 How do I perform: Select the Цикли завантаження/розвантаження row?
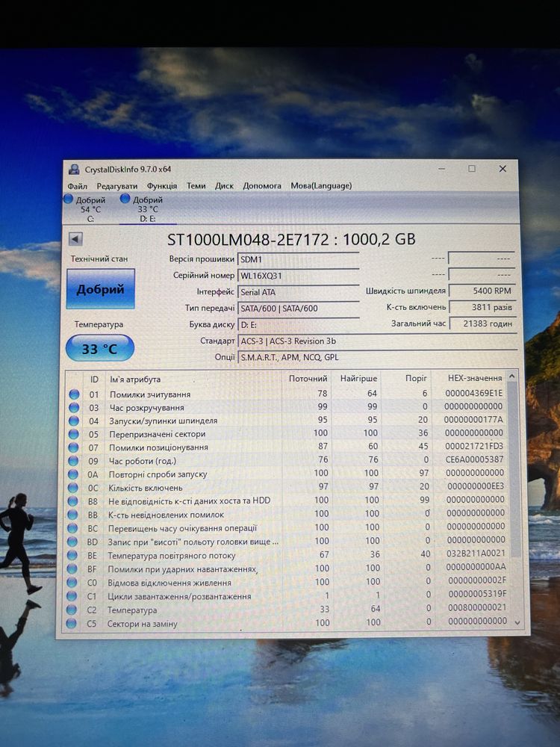click(288, 595)
